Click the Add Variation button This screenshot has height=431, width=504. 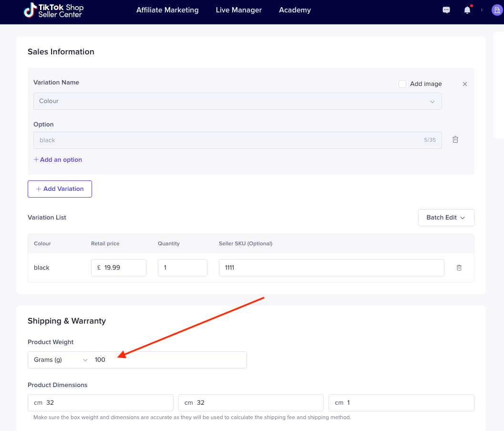(x=60, y=189)
